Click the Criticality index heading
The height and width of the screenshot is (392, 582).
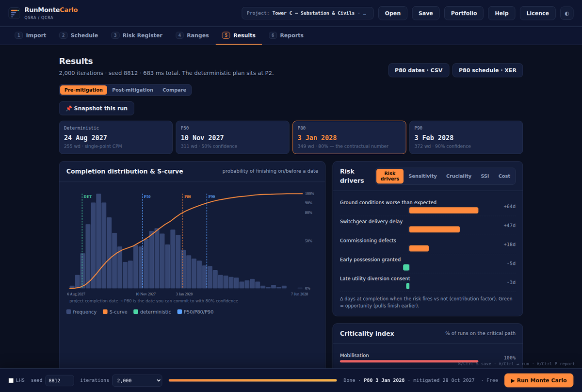tap(367, 333)
